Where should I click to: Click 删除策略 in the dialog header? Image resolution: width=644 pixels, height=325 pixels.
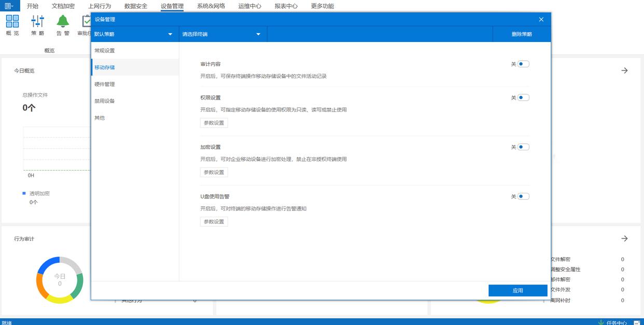[x=522, y=34]
